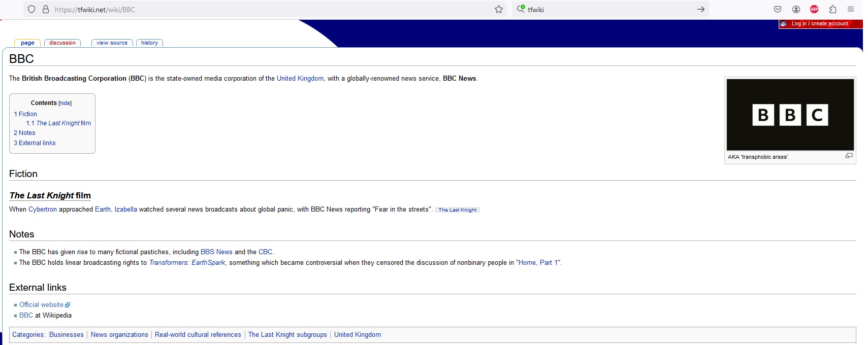Image resolution: width=868 pixels, height=345 pixels.
Task: Open the Earth link
Action: pyautogui.click(x=103, y=209)
